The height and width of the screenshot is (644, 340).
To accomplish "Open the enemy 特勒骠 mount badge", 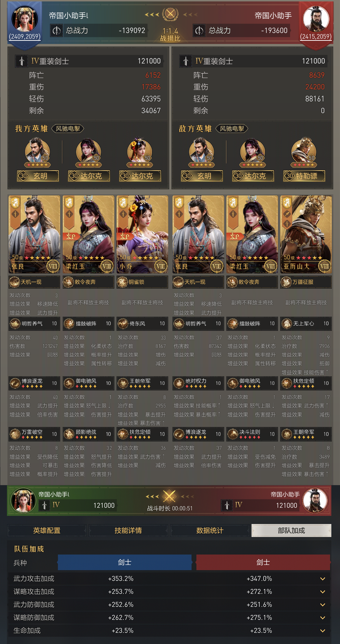I will pos(304,176).
